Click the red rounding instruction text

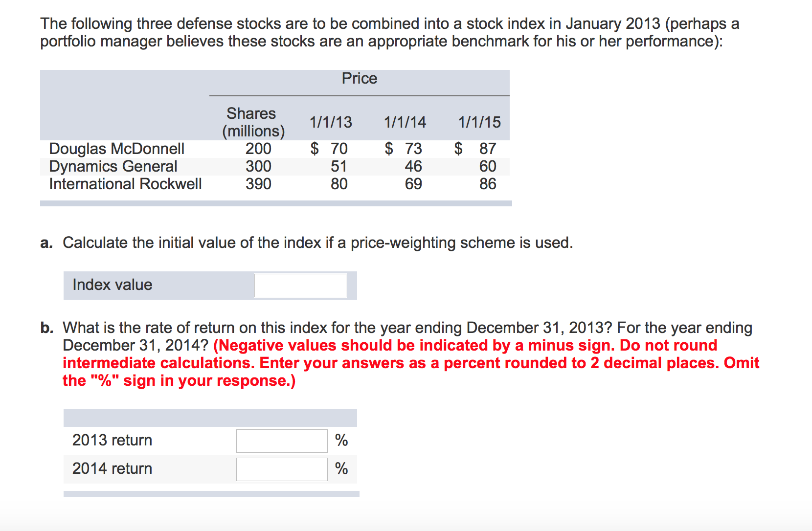pyautogui.click(x=411, y=363)
